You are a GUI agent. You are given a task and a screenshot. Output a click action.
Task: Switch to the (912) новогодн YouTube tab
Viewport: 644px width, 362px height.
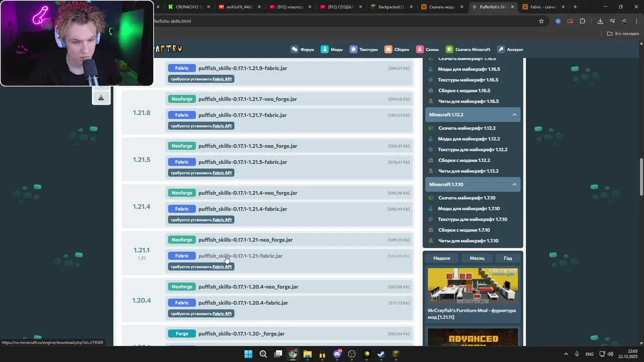click(x=290, y=7)
